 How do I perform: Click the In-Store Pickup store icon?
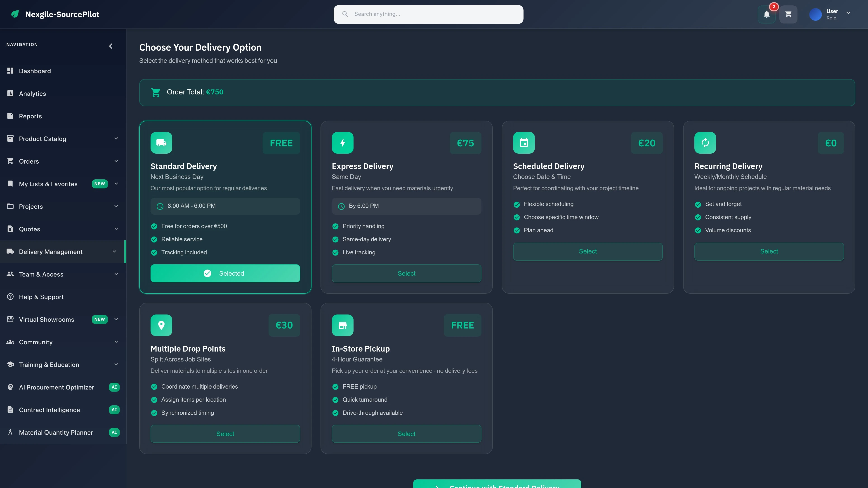[342, 325]
